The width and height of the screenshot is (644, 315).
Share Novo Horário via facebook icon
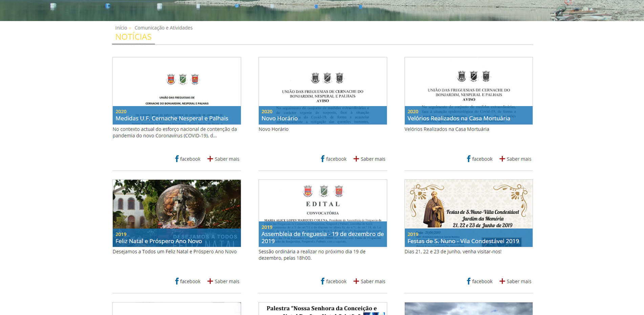coord(323,159)
